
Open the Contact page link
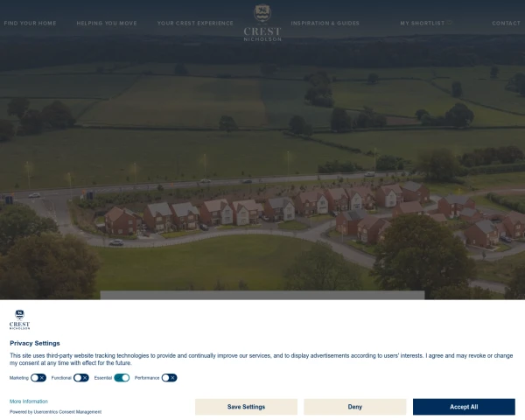click(x=507, y=23)
